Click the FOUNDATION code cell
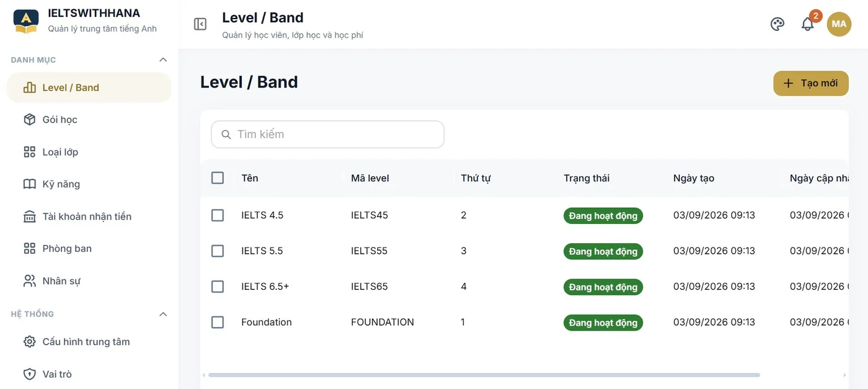This screenshot has height=389, width=868. click(x=383, y=323)
